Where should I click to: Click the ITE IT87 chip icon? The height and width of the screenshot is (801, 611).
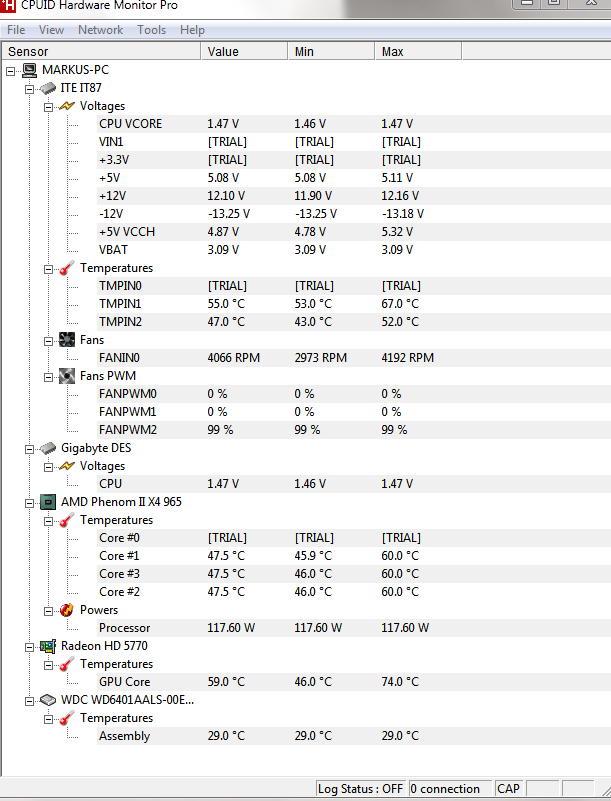[x=48, y=88]
